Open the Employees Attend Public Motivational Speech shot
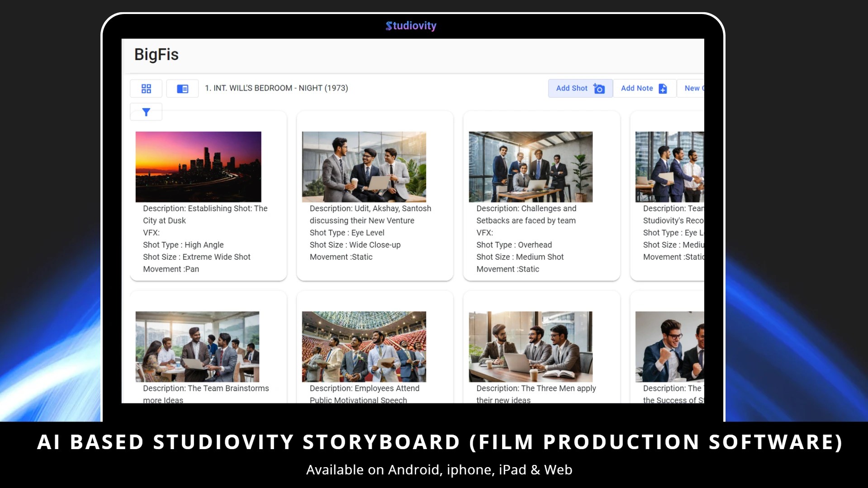Image resolution: width=868 pixels, height=488 pixels. (x=364, y=346)
